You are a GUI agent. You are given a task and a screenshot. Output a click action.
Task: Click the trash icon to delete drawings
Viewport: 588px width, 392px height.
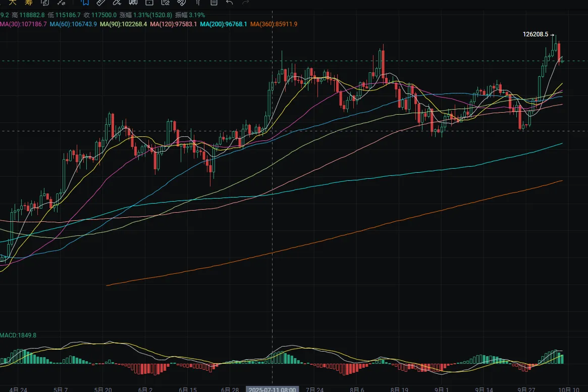point(214,3)
